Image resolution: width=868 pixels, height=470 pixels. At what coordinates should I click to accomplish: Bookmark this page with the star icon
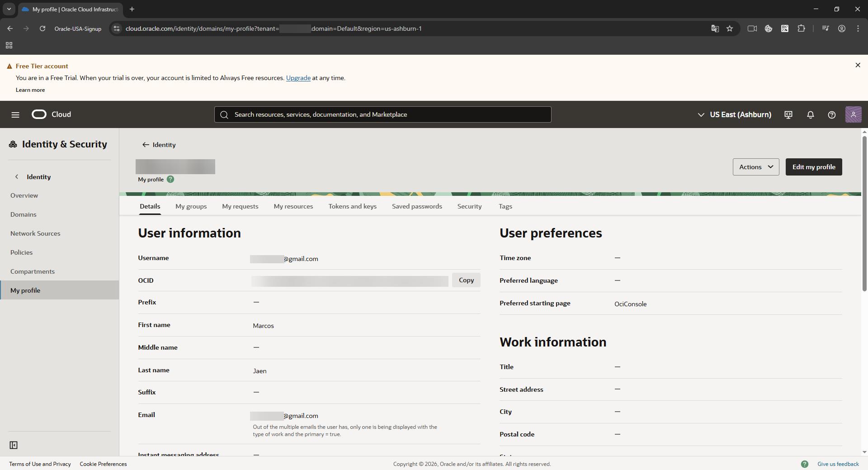[730, 28]
